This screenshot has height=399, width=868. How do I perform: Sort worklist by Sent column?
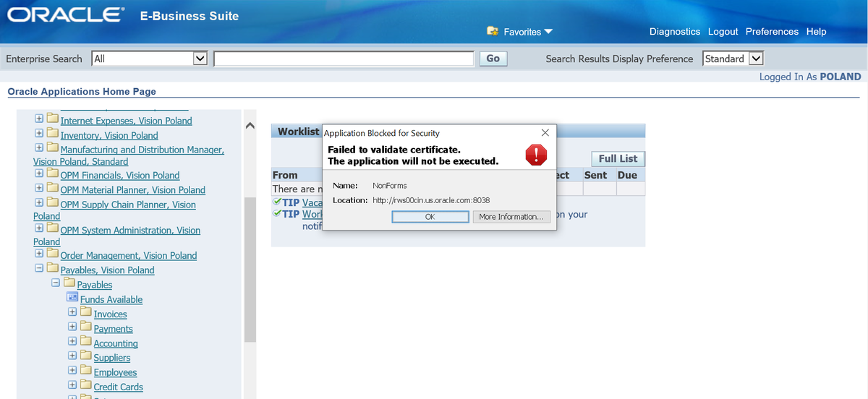coord(596,175)
